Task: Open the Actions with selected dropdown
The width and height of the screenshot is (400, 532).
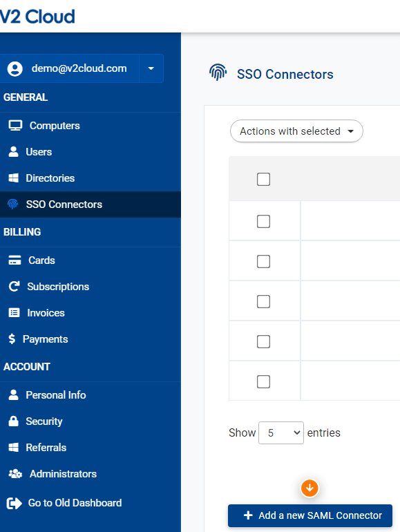Action: (x=296, y=131)
